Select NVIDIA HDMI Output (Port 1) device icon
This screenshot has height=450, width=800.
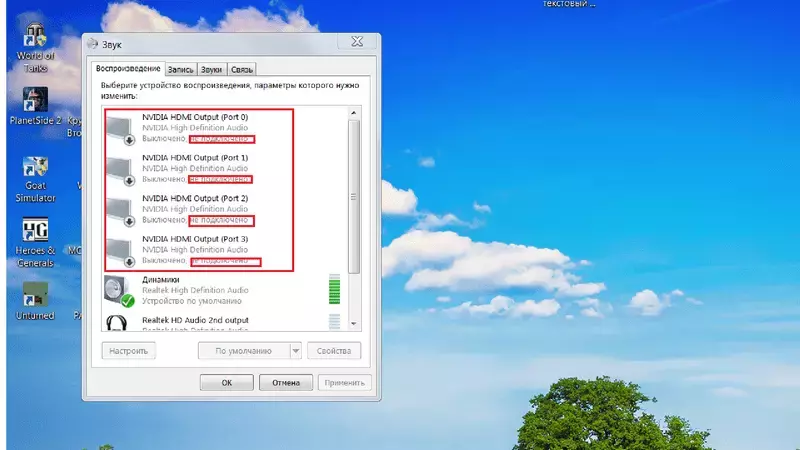pos(120,171)
